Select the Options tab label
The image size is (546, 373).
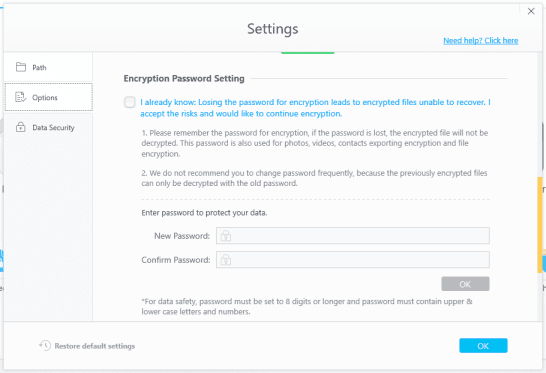pos(45,98)
